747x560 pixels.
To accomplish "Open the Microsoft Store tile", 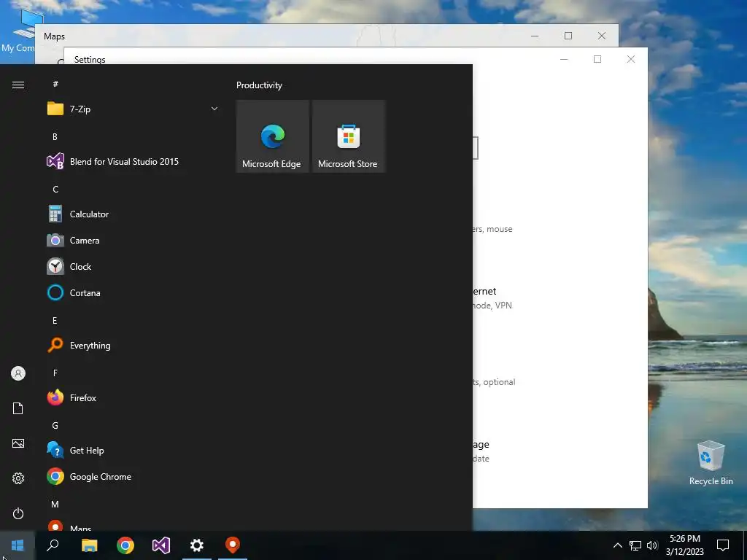I will (x=348, y=136).
